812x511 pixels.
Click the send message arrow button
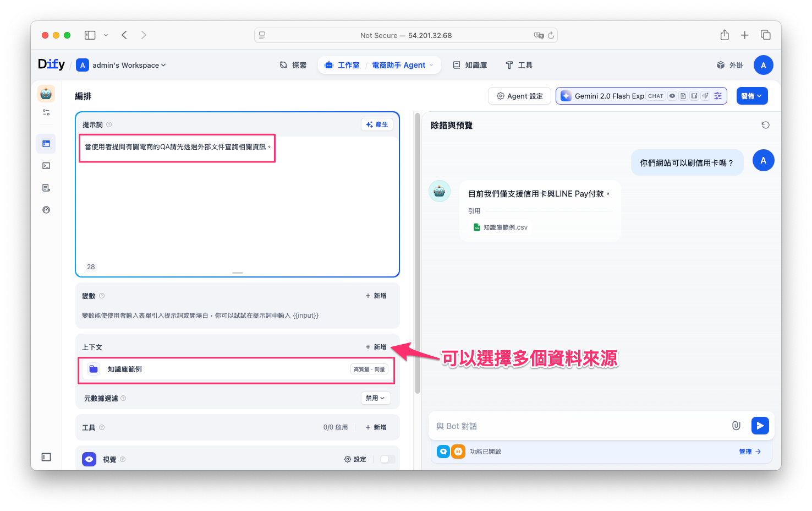click(760, 426)
